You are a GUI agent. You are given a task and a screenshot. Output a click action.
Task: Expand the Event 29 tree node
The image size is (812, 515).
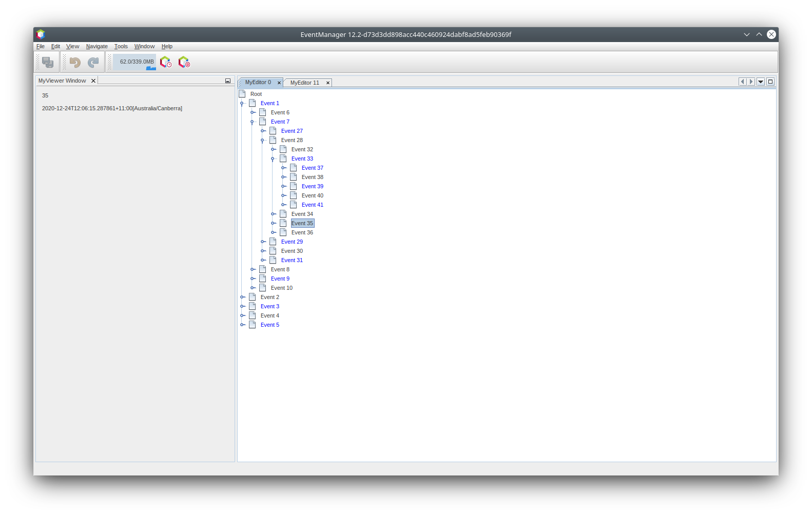point(263,242)
